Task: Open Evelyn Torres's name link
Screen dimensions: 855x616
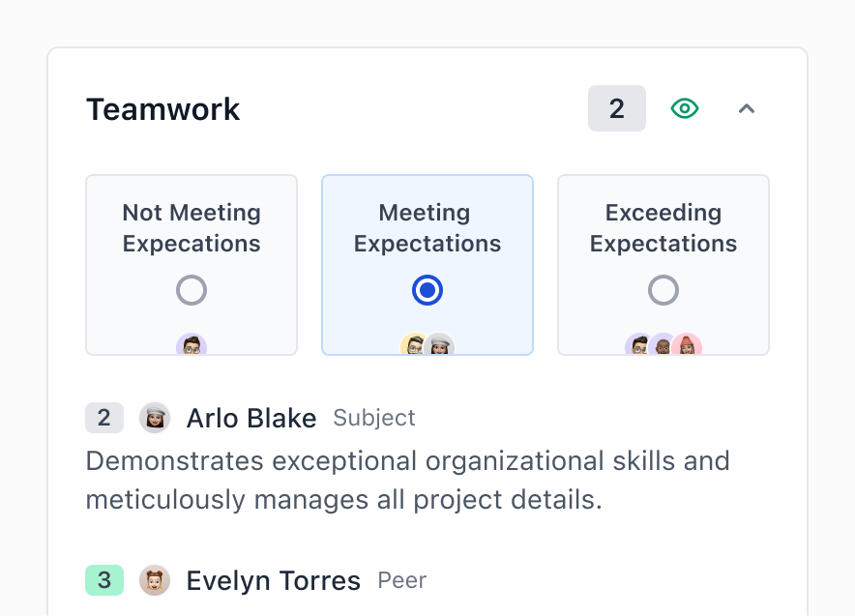Action: 274,580
